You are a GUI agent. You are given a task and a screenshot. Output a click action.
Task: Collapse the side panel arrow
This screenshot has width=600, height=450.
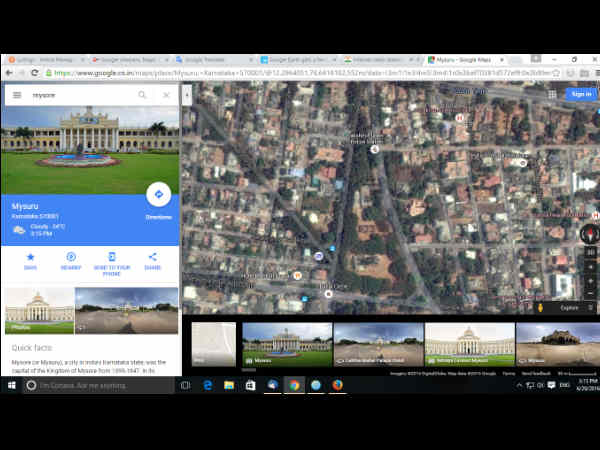187,95
